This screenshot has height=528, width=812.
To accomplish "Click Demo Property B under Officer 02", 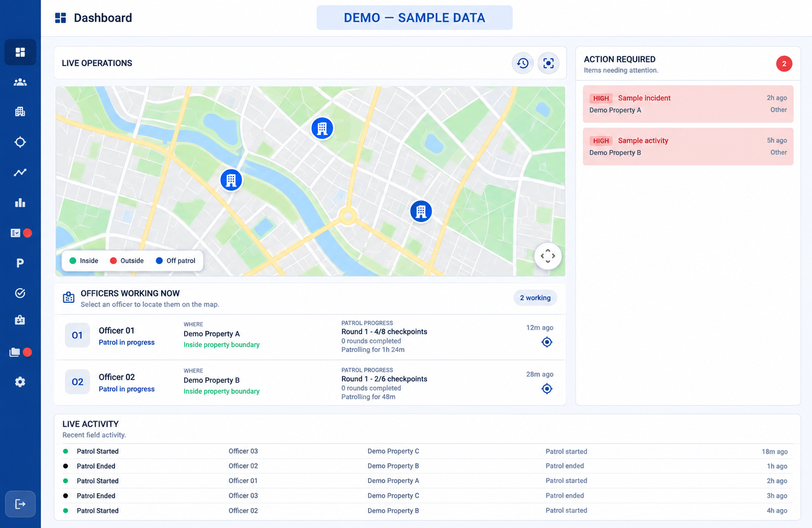I will point(211,380).
